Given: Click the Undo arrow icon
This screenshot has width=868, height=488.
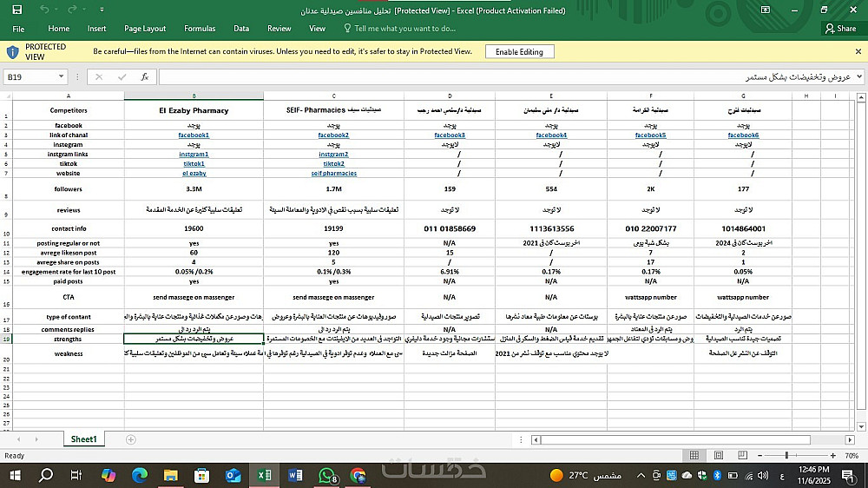Looking at the screenshot, I should click(x=44, y=10).
